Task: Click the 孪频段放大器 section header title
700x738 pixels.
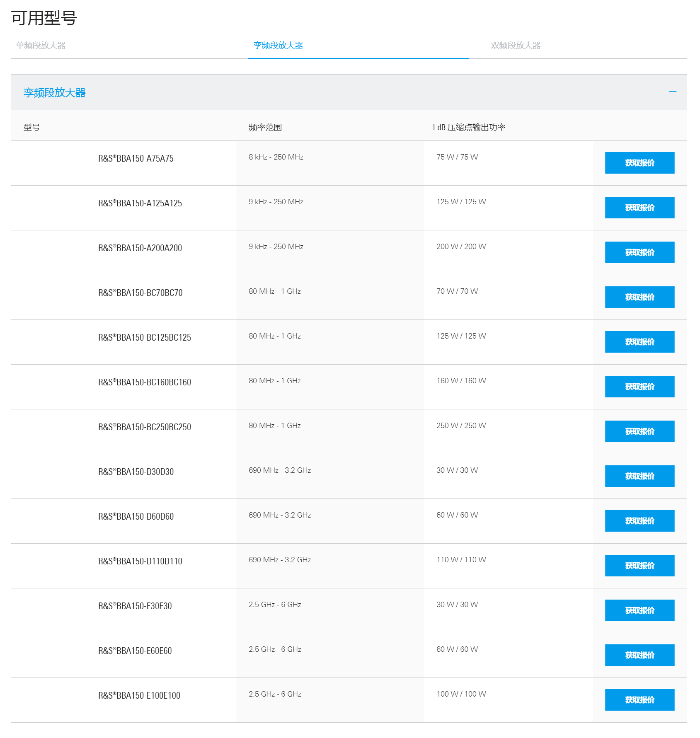Action: pos(54,93)
